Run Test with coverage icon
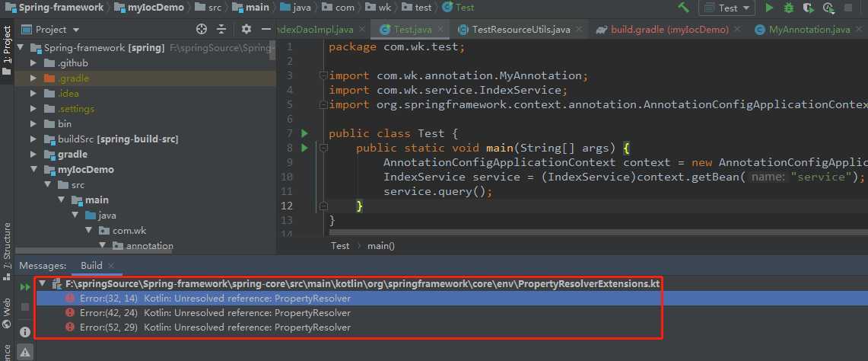This screenshot has width=868, height=361. click(808, 8)
